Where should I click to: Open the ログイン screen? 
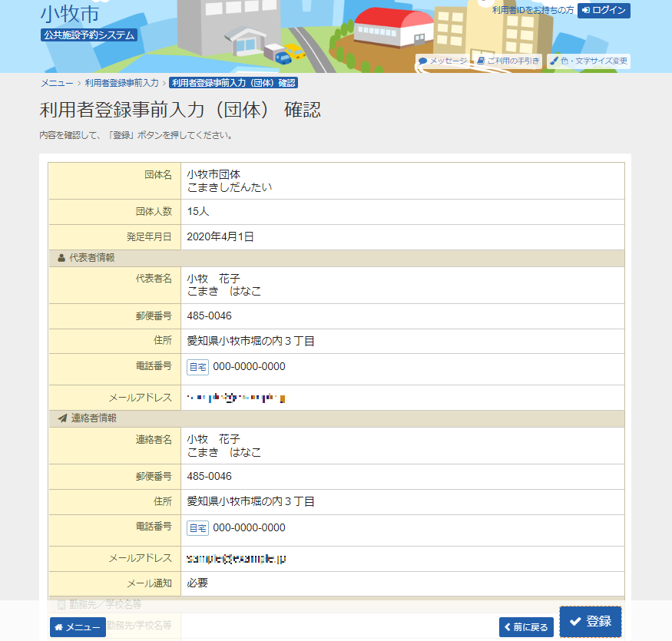pos(604,11)
